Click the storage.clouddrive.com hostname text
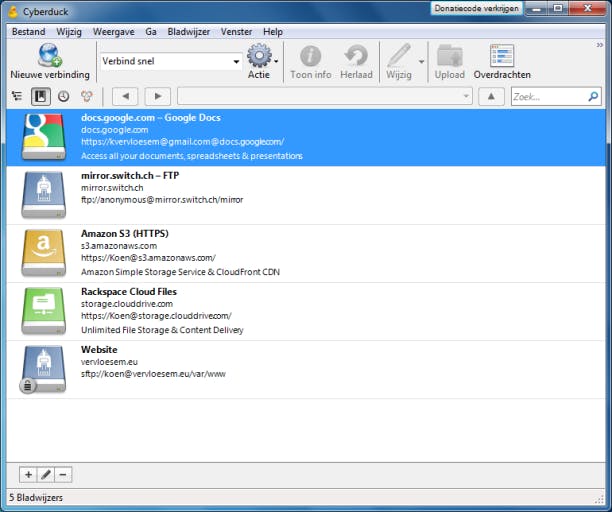The width and height of the screenshot is (612, 512). coord(127,304)
